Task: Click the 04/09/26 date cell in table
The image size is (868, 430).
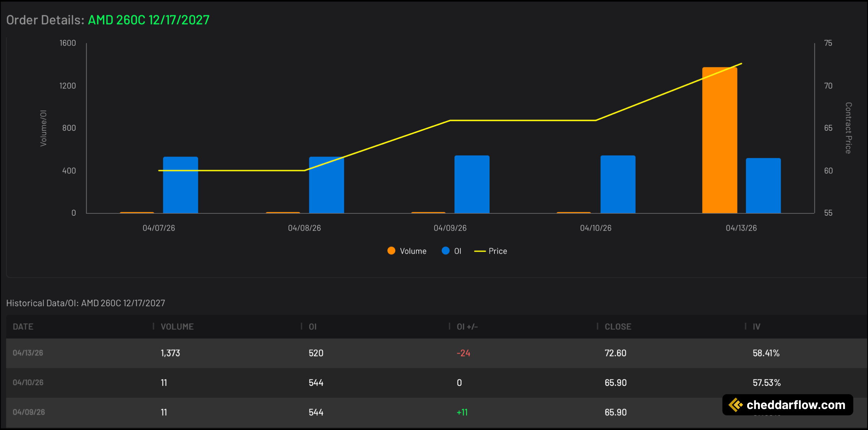Action: (29, 412)
